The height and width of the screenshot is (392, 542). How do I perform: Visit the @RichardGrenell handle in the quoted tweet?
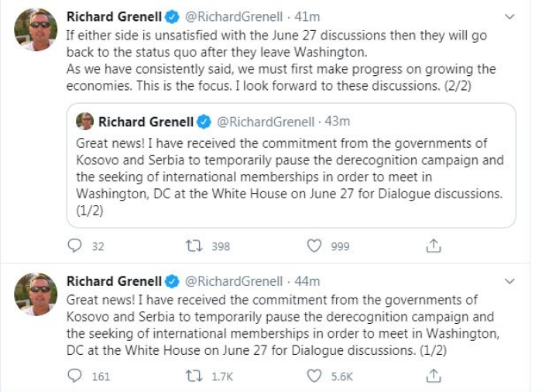pos(266,122)
